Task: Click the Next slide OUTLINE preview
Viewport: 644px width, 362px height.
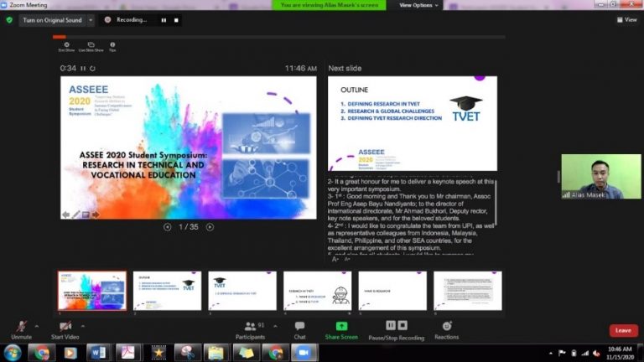Action: point(413,123)
